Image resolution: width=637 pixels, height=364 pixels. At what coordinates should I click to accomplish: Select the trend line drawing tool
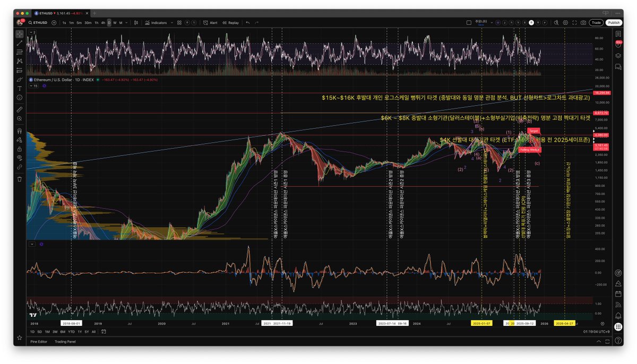[20, 43]
